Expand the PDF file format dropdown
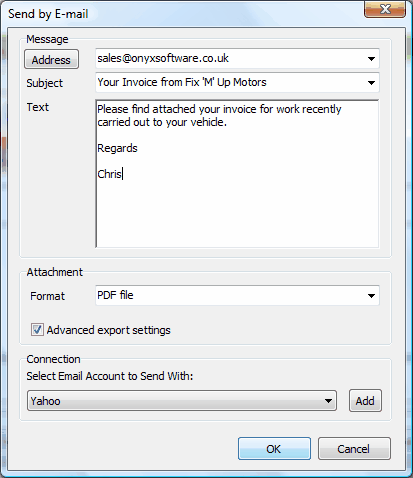The image size is (413, 478). point(371,295)
